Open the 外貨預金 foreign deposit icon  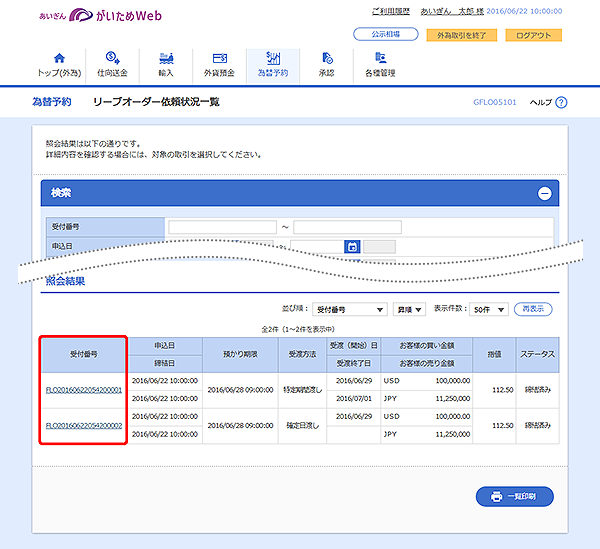[219, 59]
